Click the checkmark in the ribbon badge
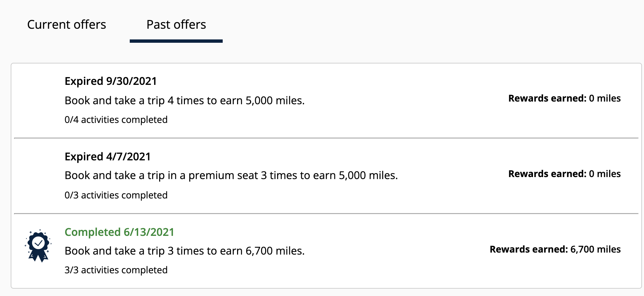This screenshot has height=296, width=644. [39, 243]
